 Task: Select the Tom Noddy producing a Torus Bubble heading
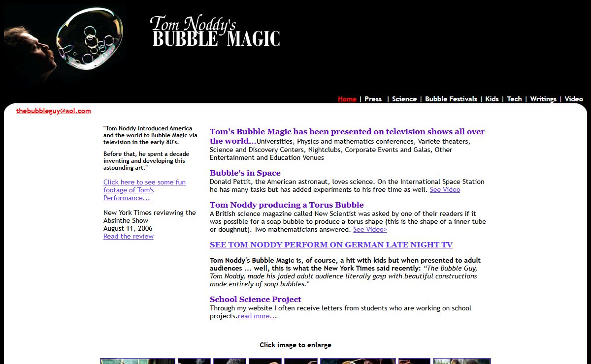[287, 205]
